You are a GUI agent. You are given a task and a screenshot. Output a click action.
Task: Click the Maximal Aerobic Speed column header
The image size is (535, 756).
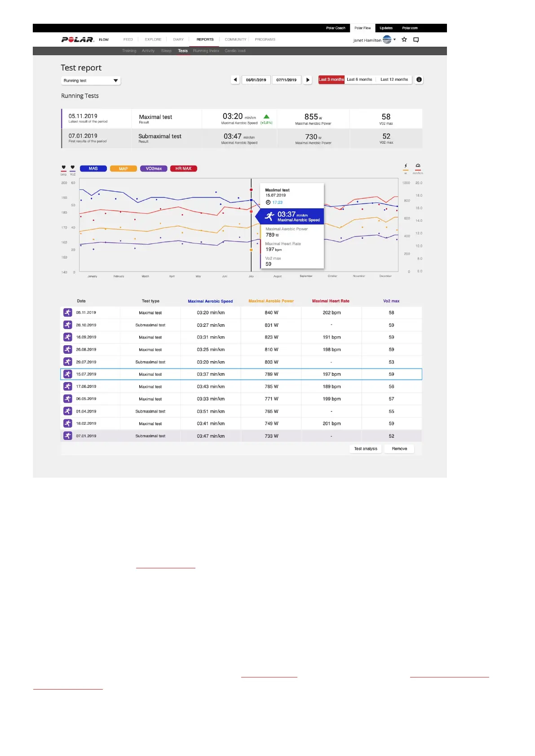[210, 301]
